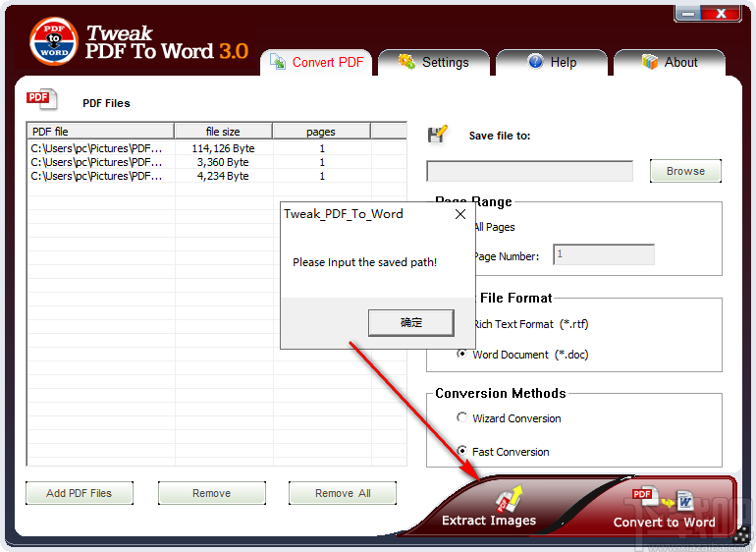
Task: Click the Save file to floppy icon
Action: coord(437,135)
